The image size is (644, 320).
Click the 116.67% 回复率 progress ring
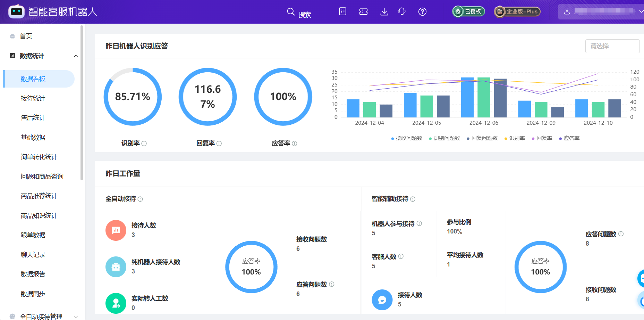pos(207,97)
